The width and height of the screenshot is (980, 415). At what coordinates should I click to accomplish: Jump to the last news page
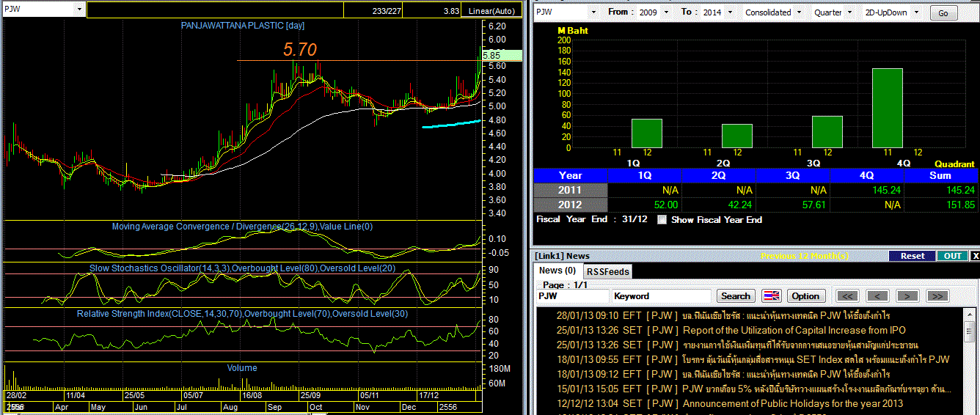coord(937,296)
